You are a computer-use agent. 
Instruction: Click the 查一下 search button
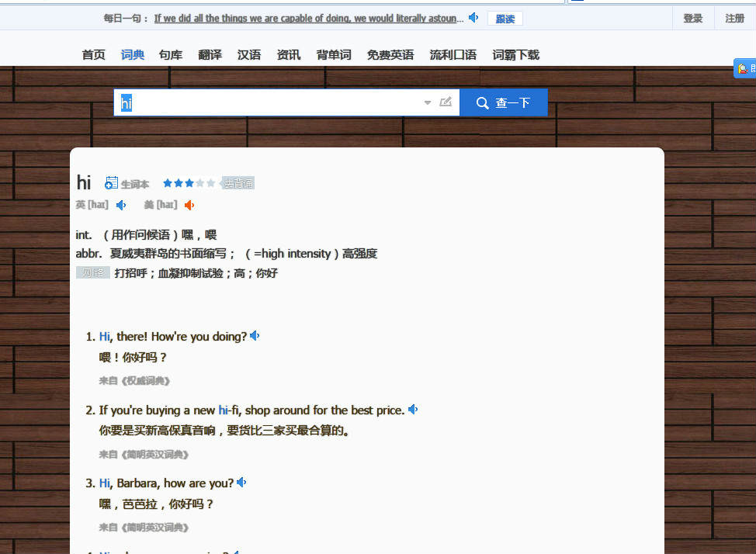(504, 102)
